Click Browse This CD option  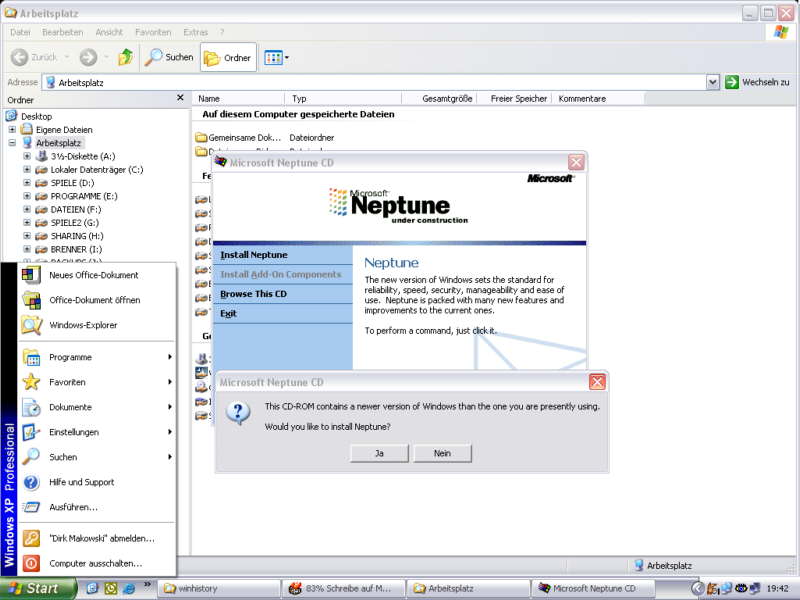click(253, 294)
